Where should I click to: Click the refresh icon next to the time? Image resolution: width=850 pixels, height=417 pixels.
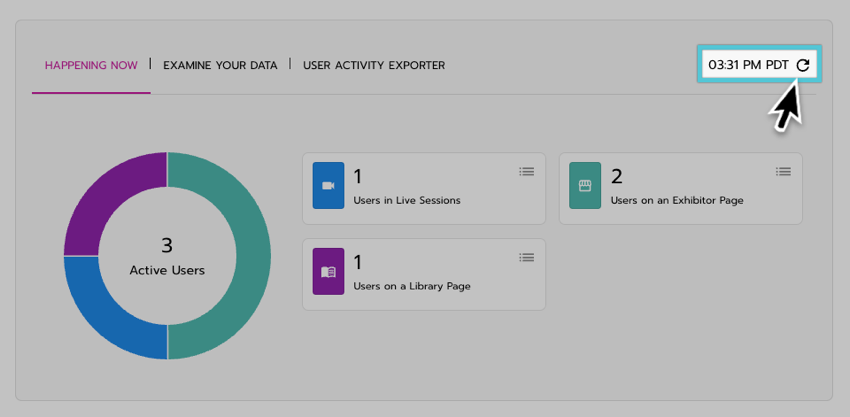pyautogui.click(x=803, y=65)
